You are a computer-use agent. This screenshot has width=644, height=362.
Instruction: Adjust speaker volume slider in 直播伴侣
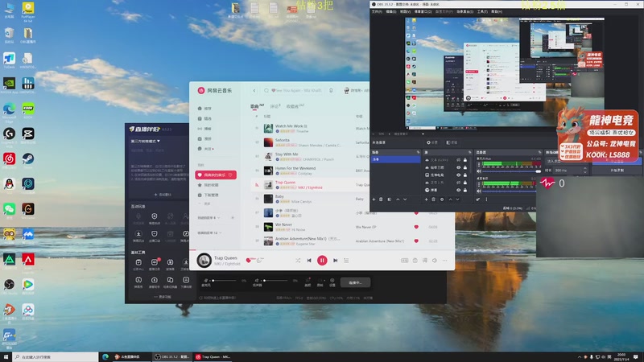(275, 281)
